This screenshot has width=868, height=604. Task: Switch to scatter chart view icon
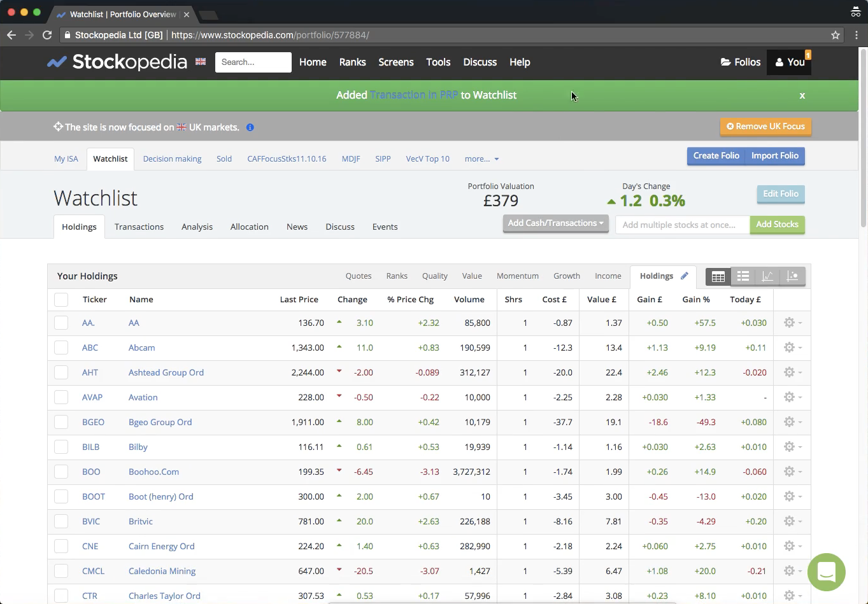click(793, 276)
